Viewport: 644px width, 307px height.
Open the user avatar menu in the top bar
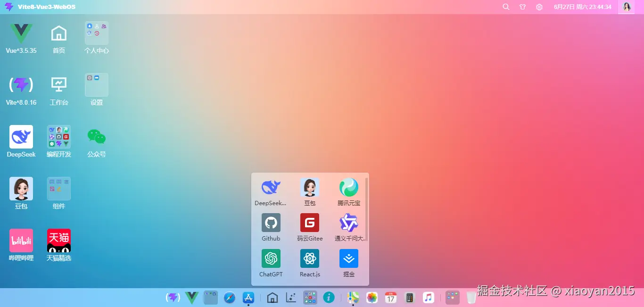pos(627,7)
